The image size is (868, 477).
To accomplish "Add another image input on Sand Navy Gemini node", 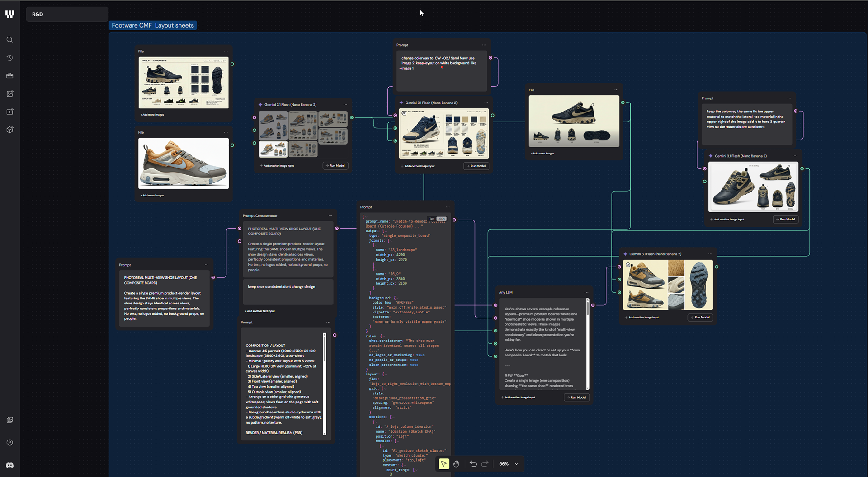I will click(x=418, y=166).
